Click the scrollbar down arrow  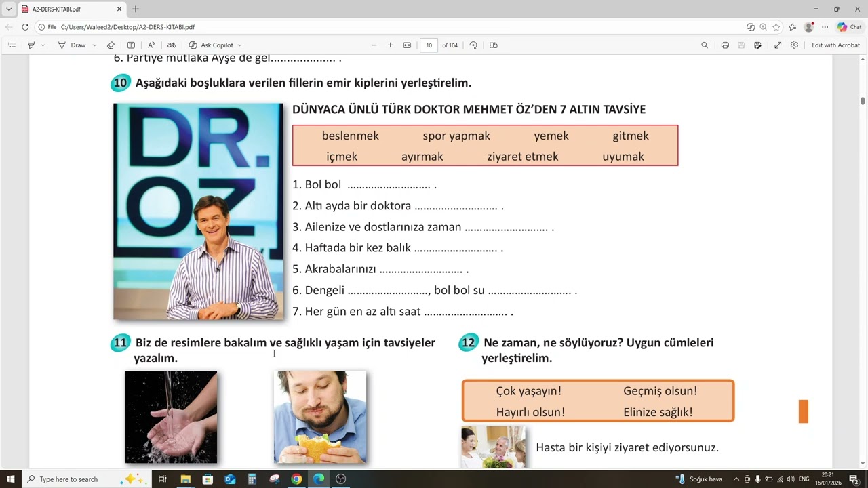[x=863, y=464]
